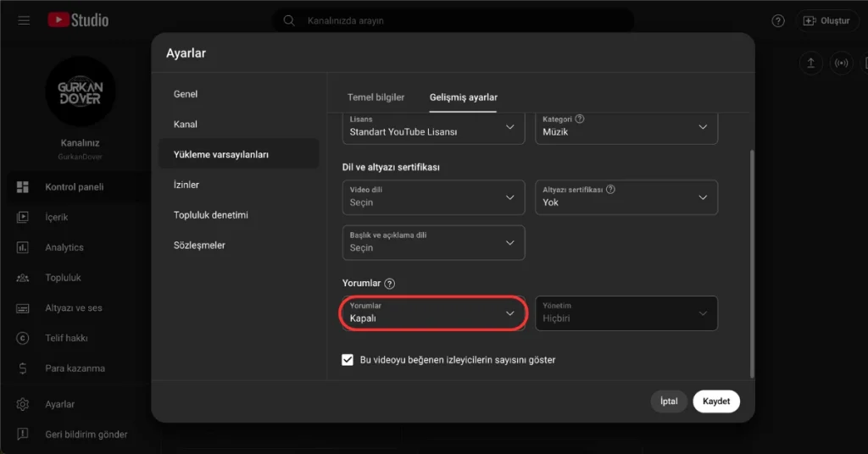Click the go live broadcast icon
The width and height of the screenshot is (868, 454).
tap(841, 63)
